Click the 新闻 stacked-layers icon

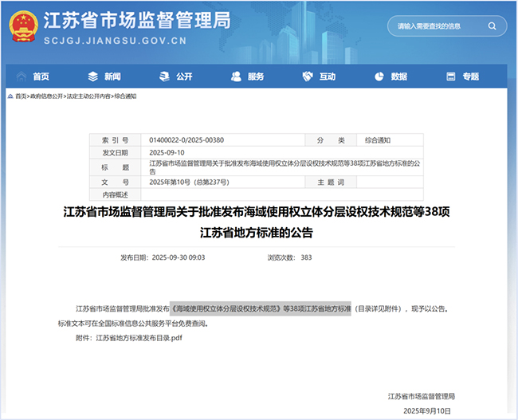click(92, 77)
